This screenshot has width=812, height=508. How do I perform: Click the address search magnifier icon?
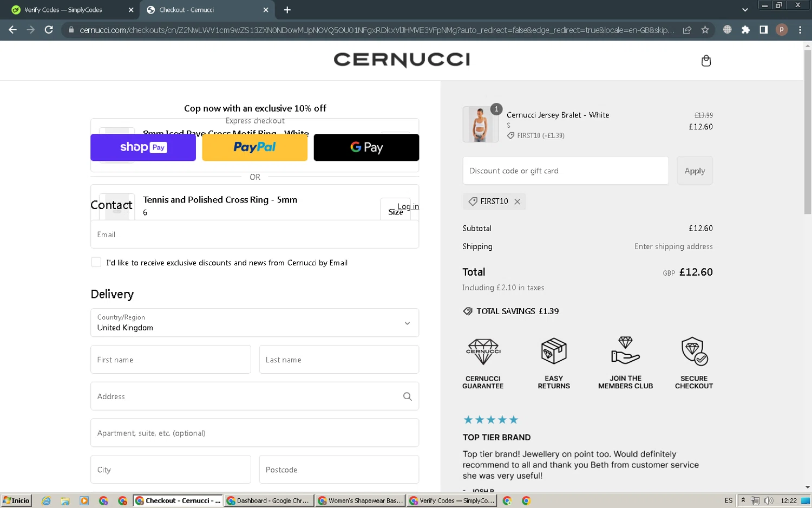pos(408,396)
